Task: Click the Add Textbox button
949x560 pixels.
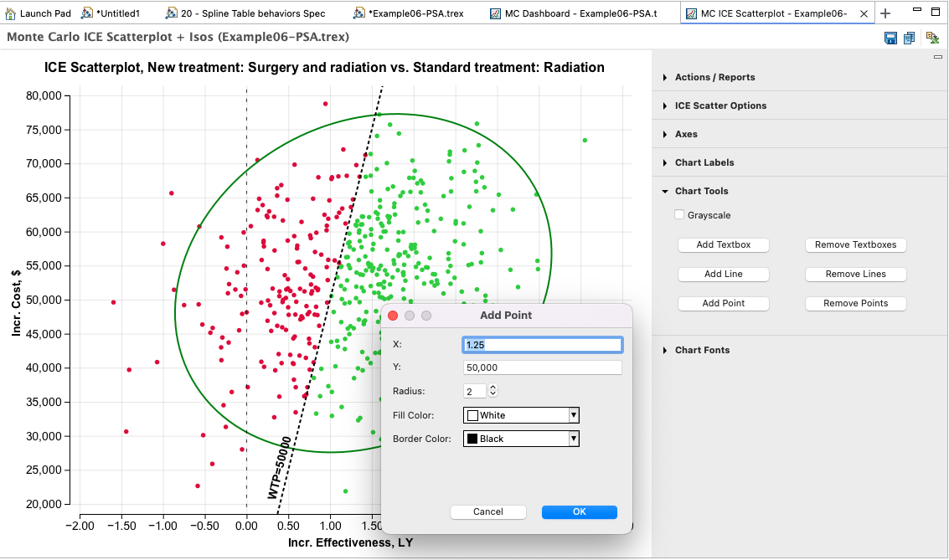Action: pyautogui.click(x=723, y=244)
